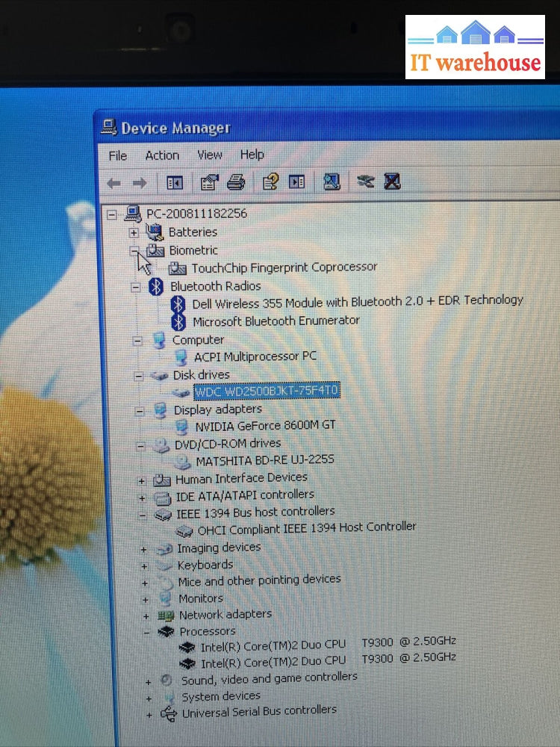Collapse the Processors category
The height and width of the screenshot is (747, 560).
coord(146,632)
